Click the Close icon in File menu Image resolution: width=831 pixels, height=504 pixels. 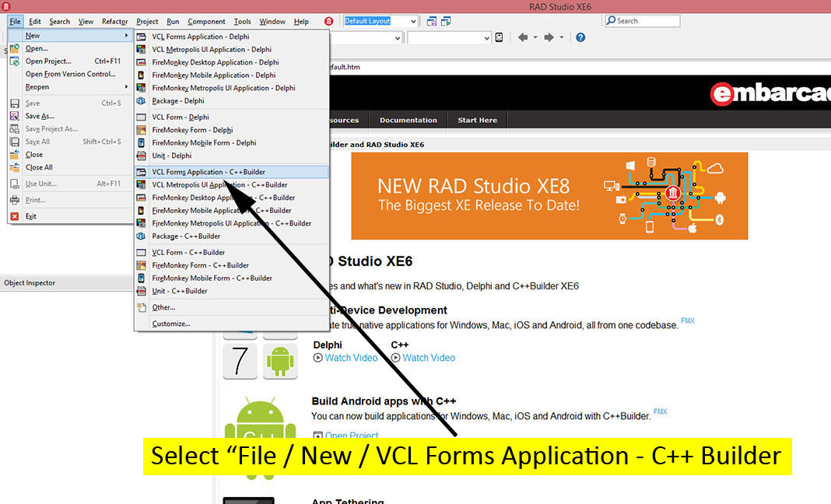[x=14, y=154]
